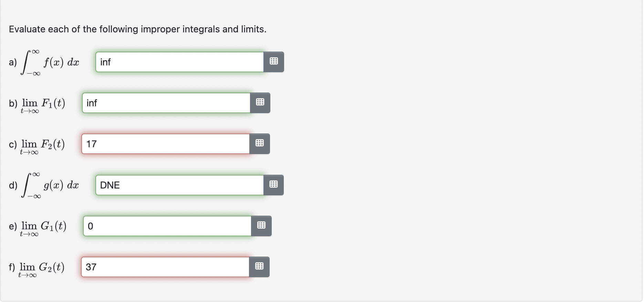The width and height of the screenshot is (644, 302).
Task: Open the math keypad for part e
Action: pyautogui.click(x=261, y=226)
